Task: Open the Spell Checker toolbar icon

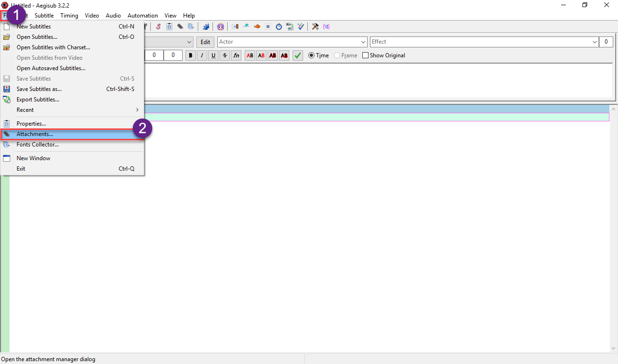Action: 301,27
